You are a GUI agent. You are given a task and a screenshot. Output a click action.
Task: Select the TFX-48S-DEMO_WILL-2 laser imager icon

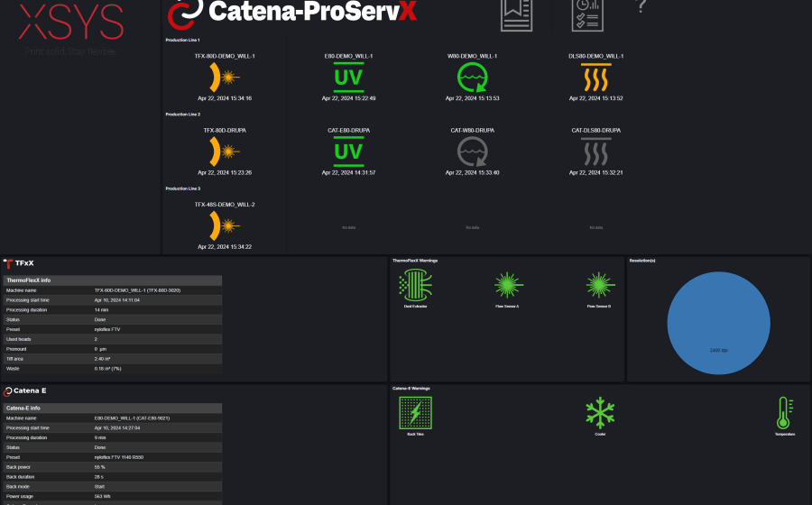click(225, 225)
